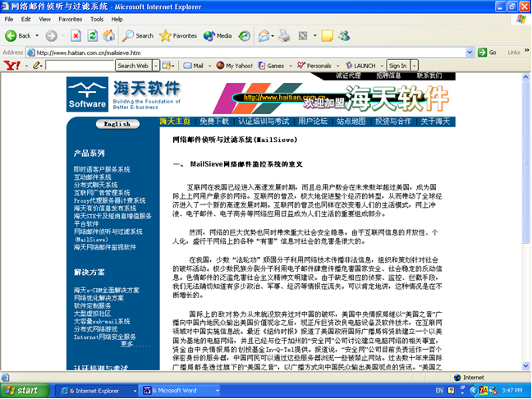Open Mail toolbar dropdown arrow
Screen dimensions: 532x399
pos(209,66)
